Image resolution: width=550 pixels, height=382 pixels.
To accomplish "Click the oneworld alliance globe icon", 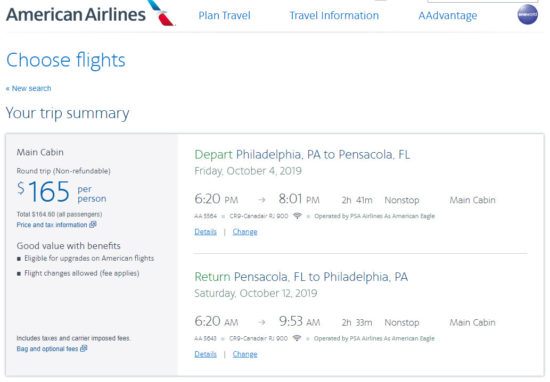I will pos(527,15).
